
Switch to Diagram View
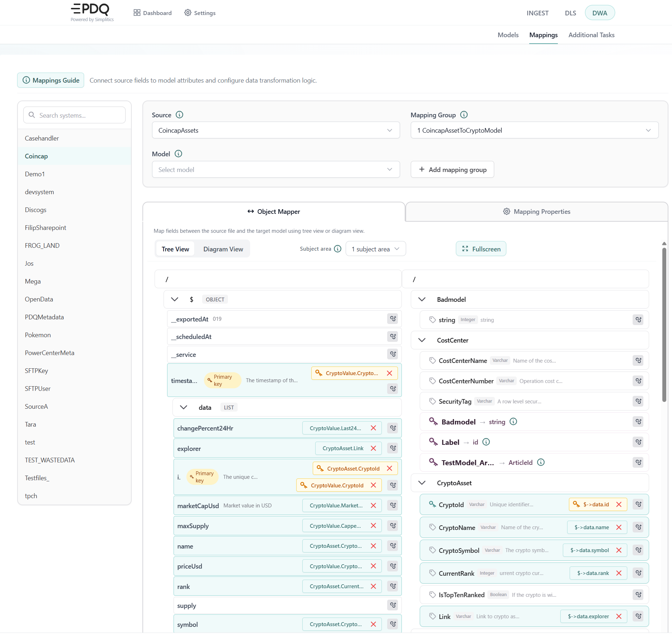click(223, 249)
